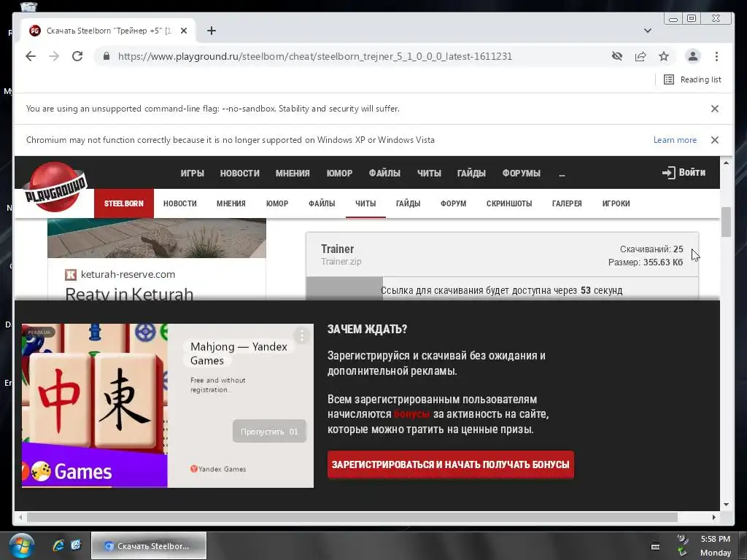Go back using the browser back arrow
Viewport: 747px width, 560px height.
pos(31,56)
